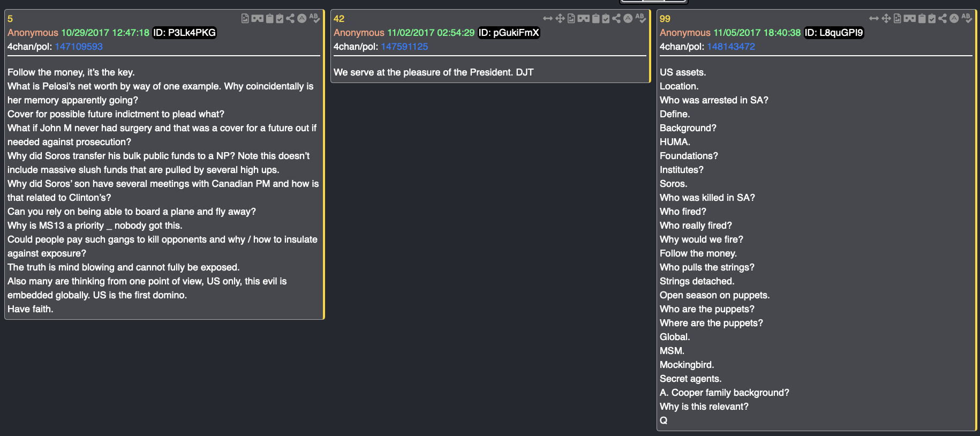Click the VR goggles icon on post 5
Image resolution: width=980 pixels, height=436 pixels.
tap(258, 18)
